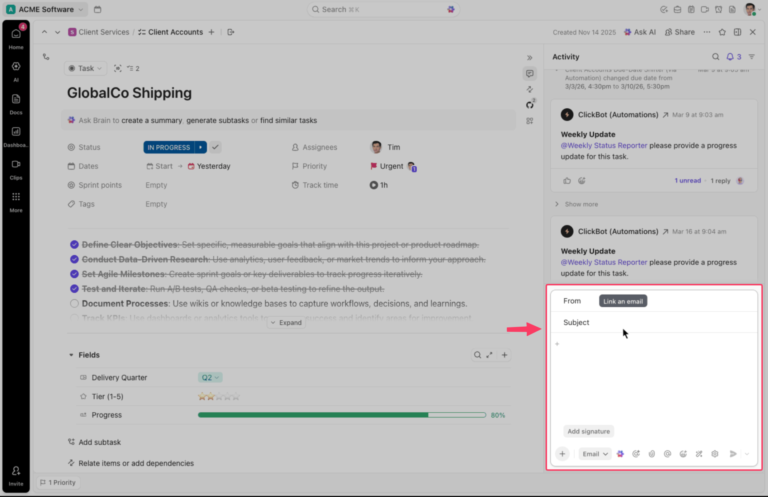Click the AI sparkle in search bar
The height and width of the screenshot is (497, 768).
(x=451, y=9)
